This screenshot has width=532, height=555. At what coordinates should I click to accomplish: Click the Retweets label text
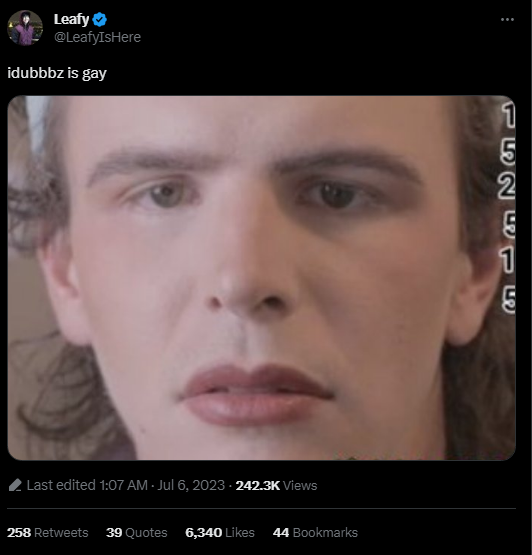61,533
